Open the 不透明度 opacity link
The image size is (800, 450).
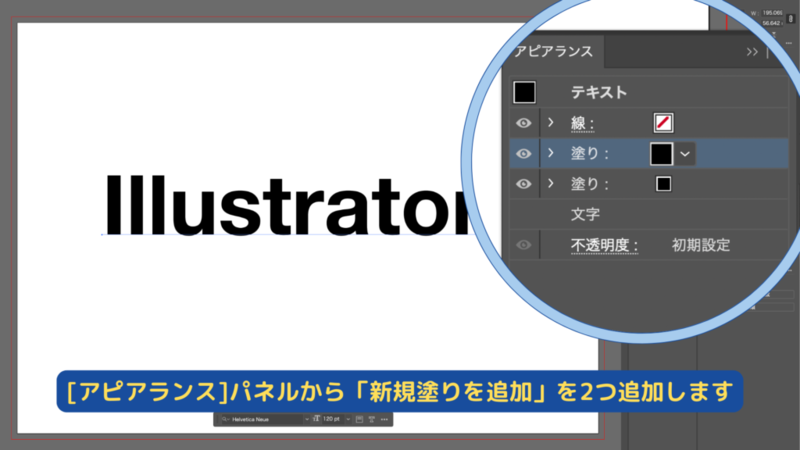point(604,245)
